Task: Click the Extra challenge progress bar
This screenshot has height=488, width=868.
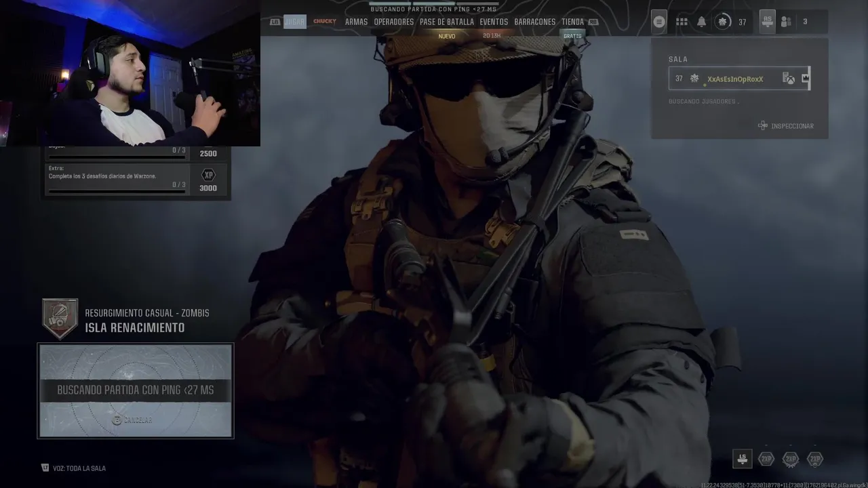Action: coord(117,192)
